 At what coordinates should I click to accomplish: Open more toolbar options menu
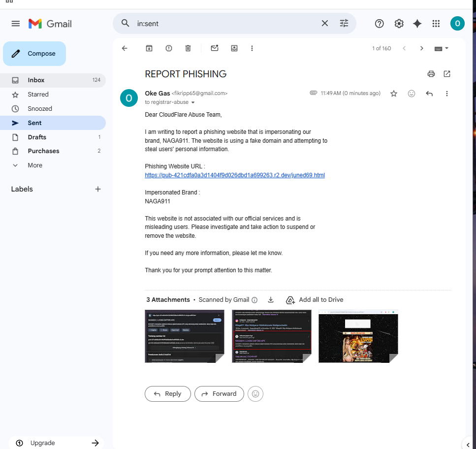[252, 48]
